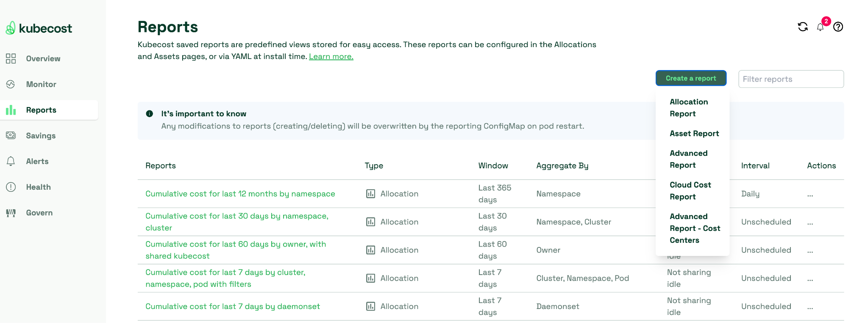Image resolution: width=868 pixels, height=323 pixels.
Task: Go to Overview in the sidebar
Action: [43, 59]
